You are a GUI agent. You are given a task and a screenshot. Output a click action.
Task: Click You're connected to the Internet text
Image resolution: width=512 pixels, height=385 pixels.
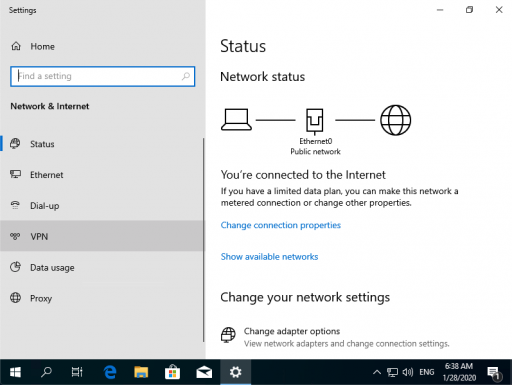tap(303, 175)
